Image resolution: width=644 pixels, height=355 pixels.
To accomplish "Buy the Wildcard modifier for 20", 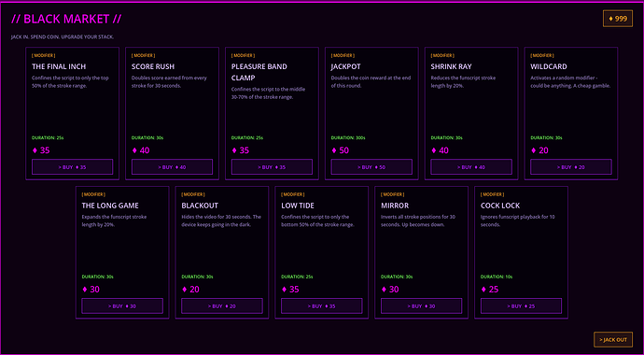I will 571,167.
